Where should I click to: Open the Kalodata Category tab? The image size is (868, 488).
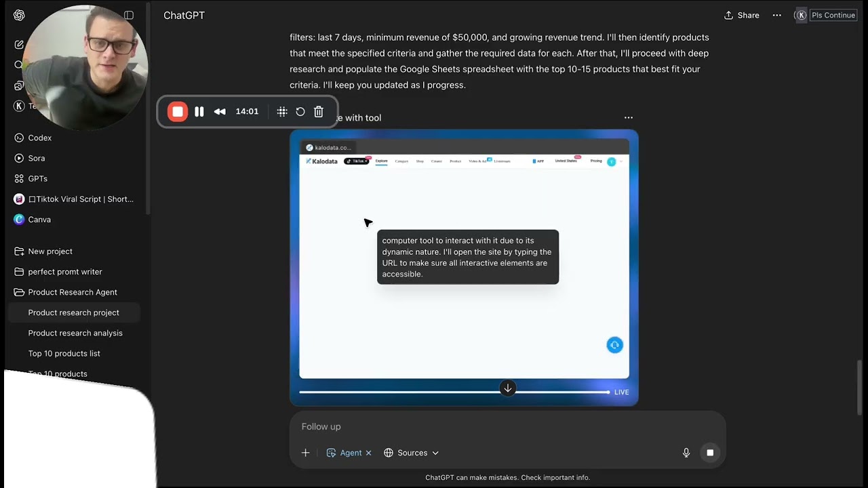point(401,161)
